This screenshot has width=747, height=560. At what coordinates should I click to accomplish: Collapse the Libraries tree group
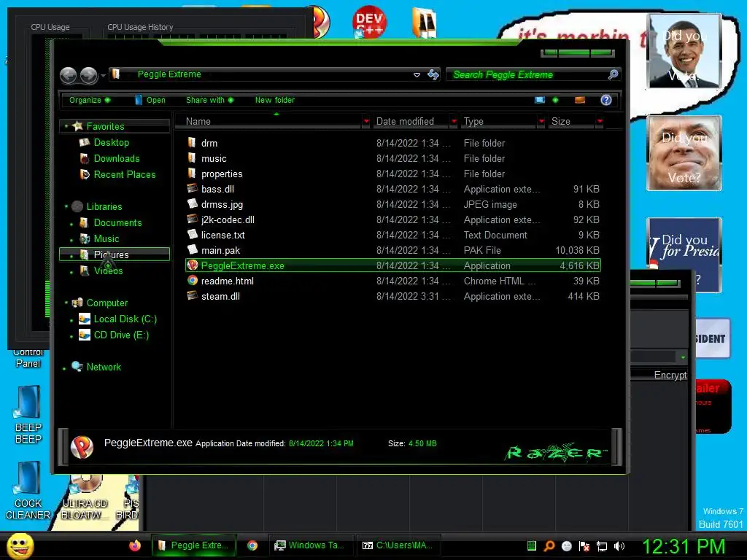click(x=66, y=206)
